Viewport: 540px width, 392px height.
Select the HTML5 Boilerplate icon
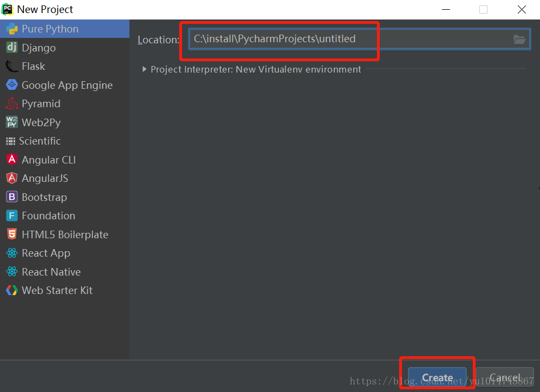click(12, 234)
